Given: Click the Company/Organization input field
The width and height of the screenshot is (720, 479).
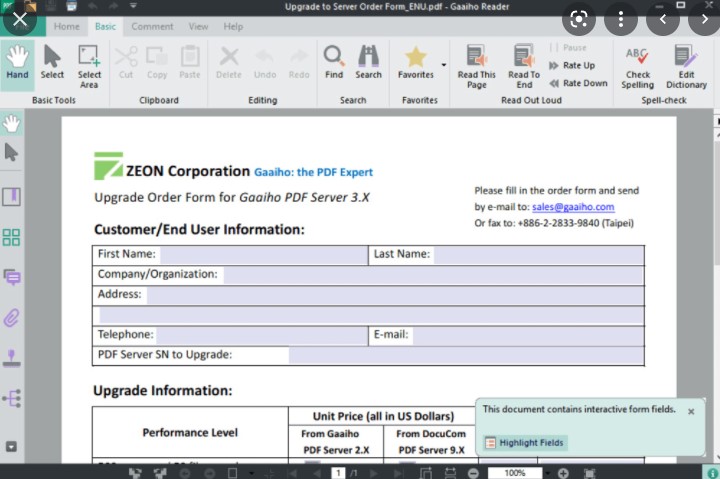Looking at the screenshot, I should pyautogui.click(x=433, y=275).
